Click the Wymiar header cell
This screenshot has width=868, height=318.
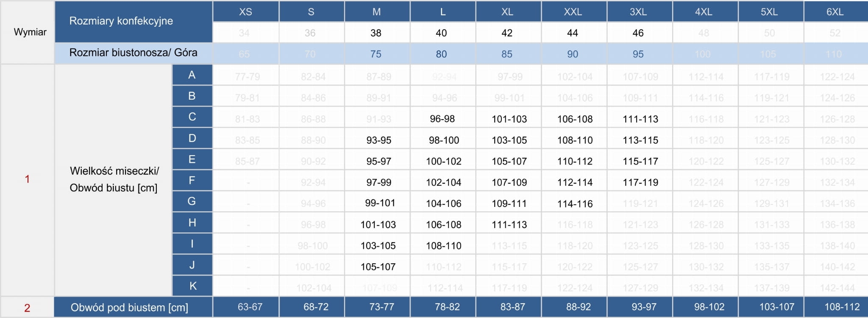[30, 32]
